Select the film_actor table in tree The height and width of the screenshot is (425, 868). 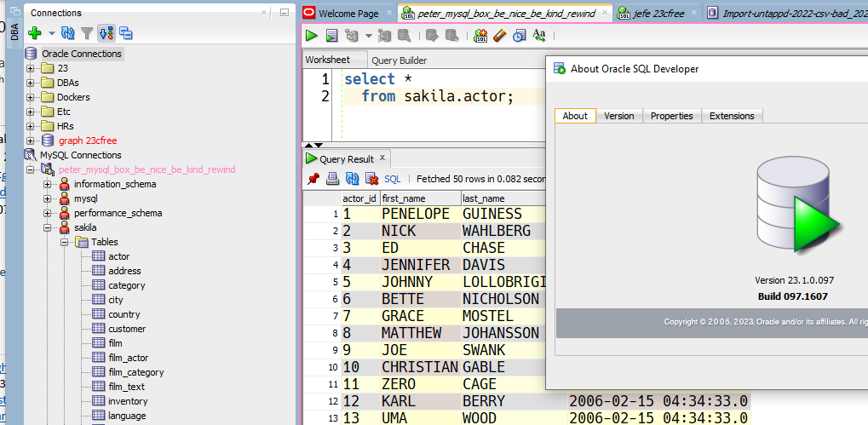[x=128, y=358]
